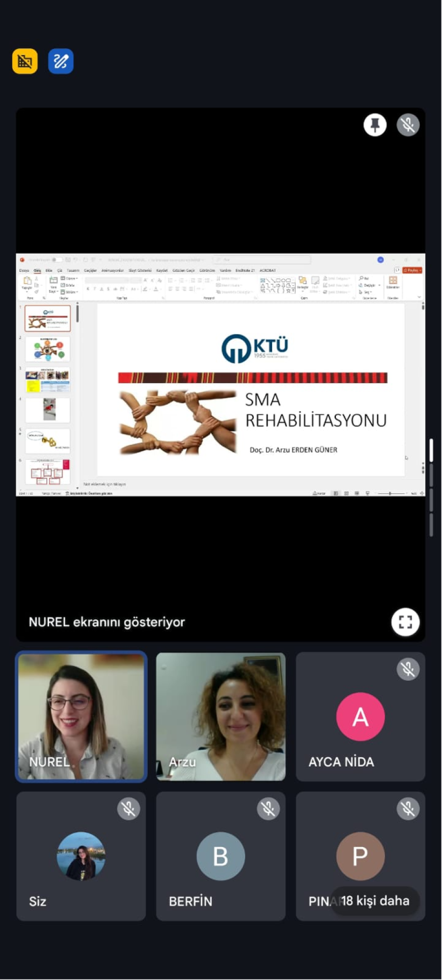Show the 18 kişi daha participants
The width and height of the screenshot is (442, 980).
375,901
